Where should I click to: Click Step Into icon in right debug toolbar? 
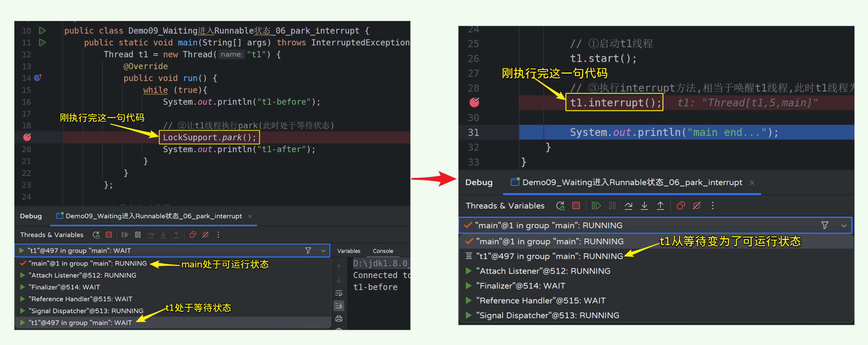(644, 205)
